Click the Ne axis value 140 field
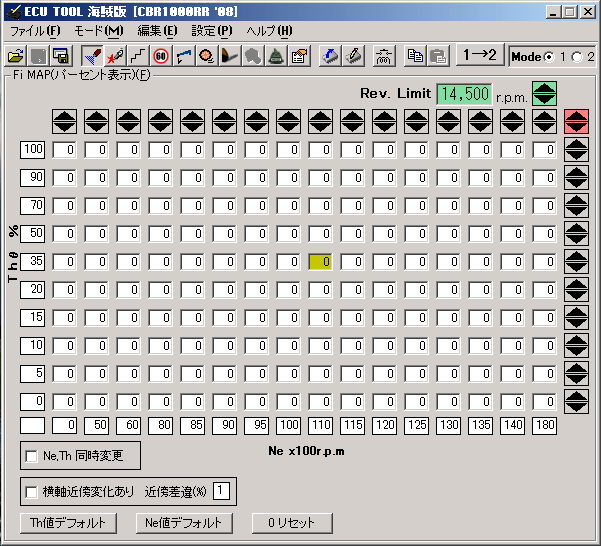Viewport: 601px width, 546px height. (512, 425)
